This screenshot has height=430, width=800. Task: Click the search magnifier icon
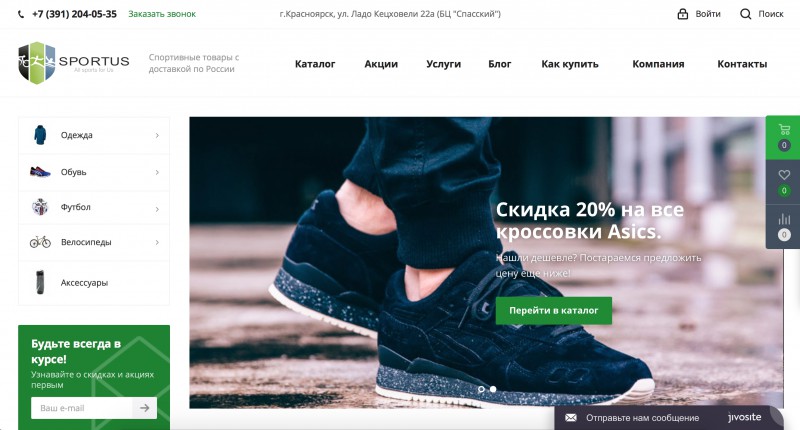[x=745, y=14]
